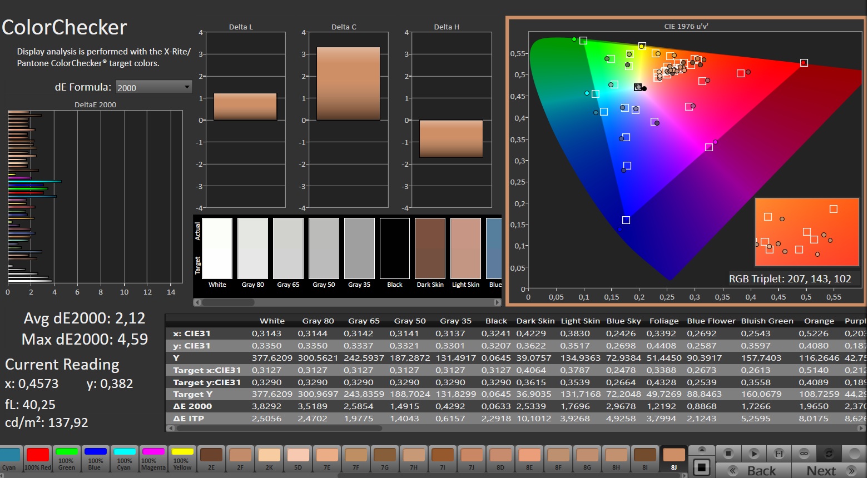This screenshot has width=868, height=478.
Task: Click the swatch strip right scroll arrow
Action: point(497,302)
